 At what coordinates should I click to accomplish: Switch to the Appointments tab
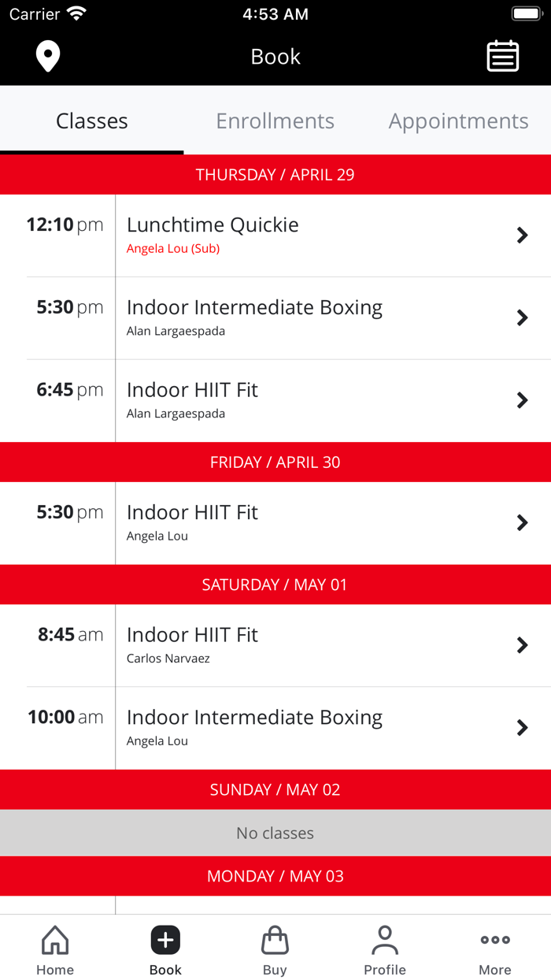click(458, 121)
